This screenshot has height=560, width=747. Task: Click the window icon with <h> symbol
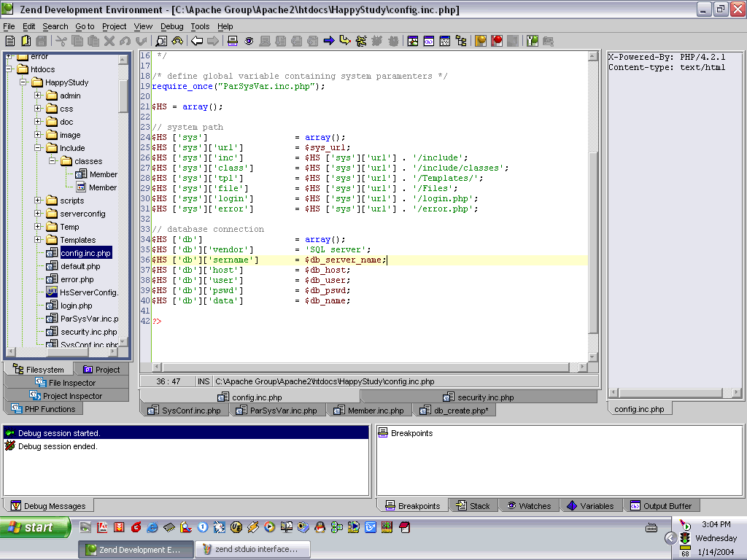tap(429, 41)
